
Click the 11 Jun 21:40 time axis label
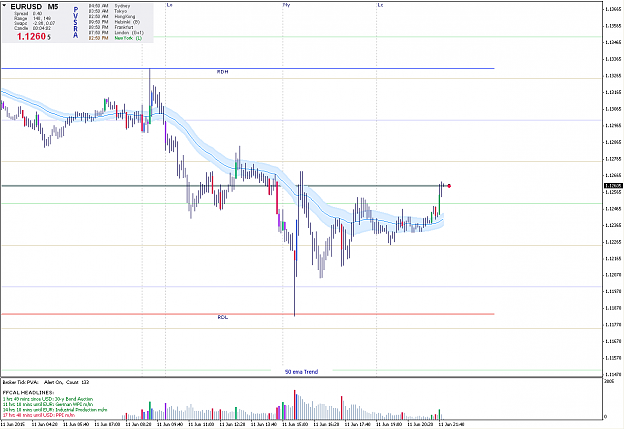[452, 424]
